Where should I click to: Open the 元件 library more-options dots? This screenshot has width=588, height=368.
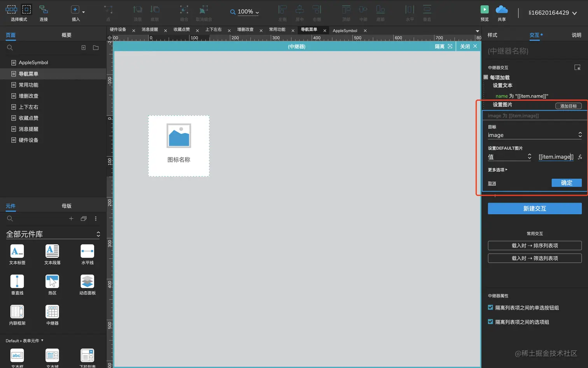[x=96, y=218]
